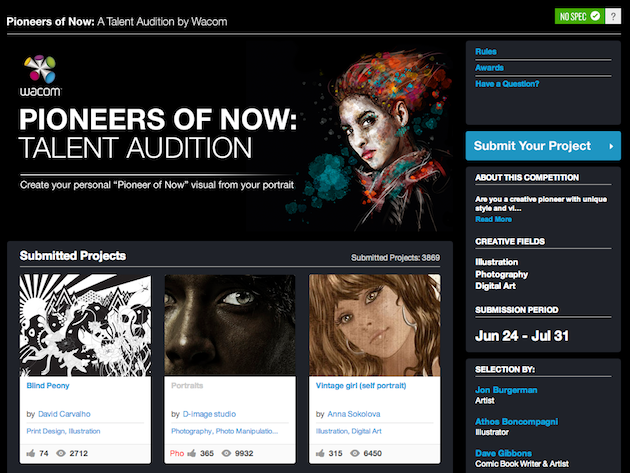Image resolution: width=630 pixels, height=473 pixels.
Task: Click the CREATIVE FIELDS heading
Action: pos(510,242)
